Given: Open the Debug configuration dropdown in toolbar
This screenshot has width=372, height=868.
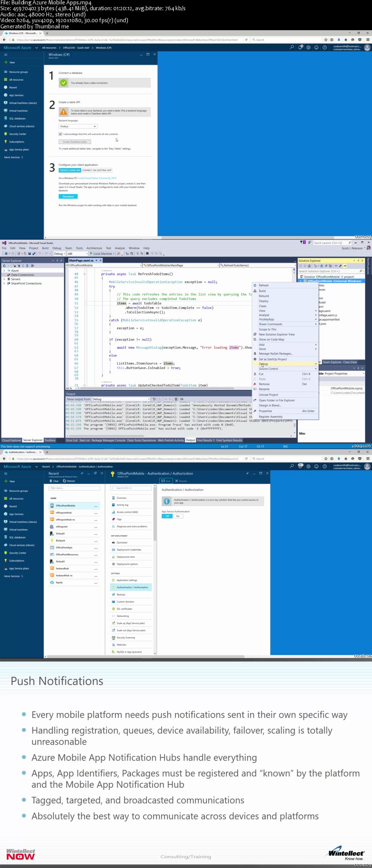Looking at the screenshot, I should (x=60, y=254).
